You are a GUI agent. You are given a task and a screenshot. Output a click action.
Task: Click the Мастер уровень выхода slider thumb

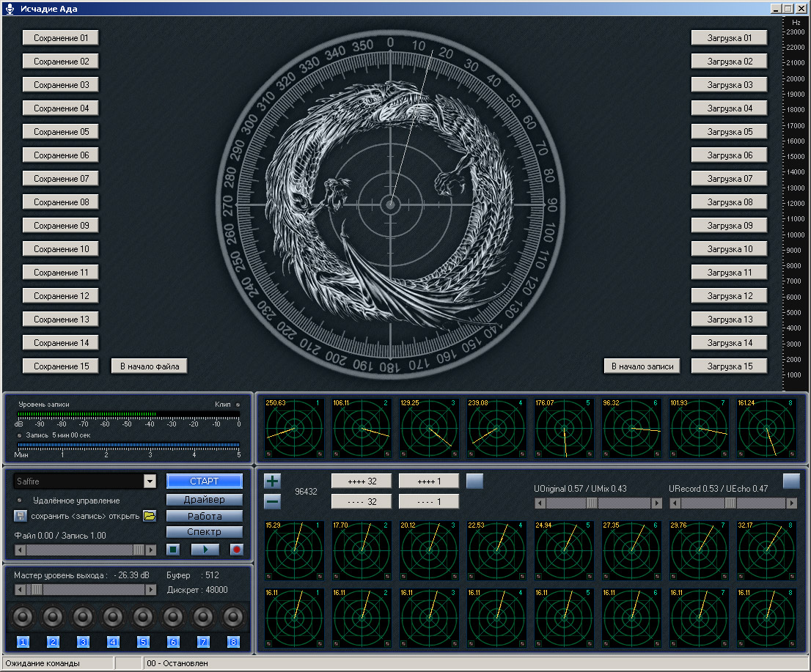(37, 589)
